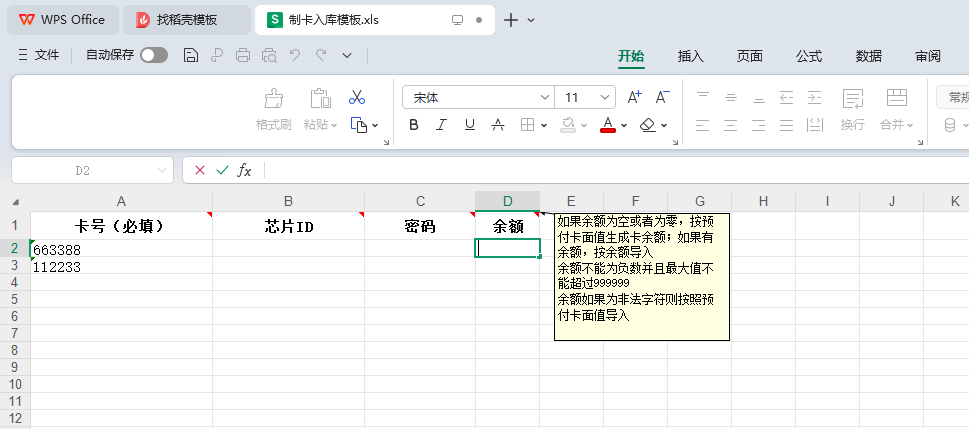Click the Save icon in quick toolbar
Viewport: 969px width, 429px height.
click(x=191, y=56)
